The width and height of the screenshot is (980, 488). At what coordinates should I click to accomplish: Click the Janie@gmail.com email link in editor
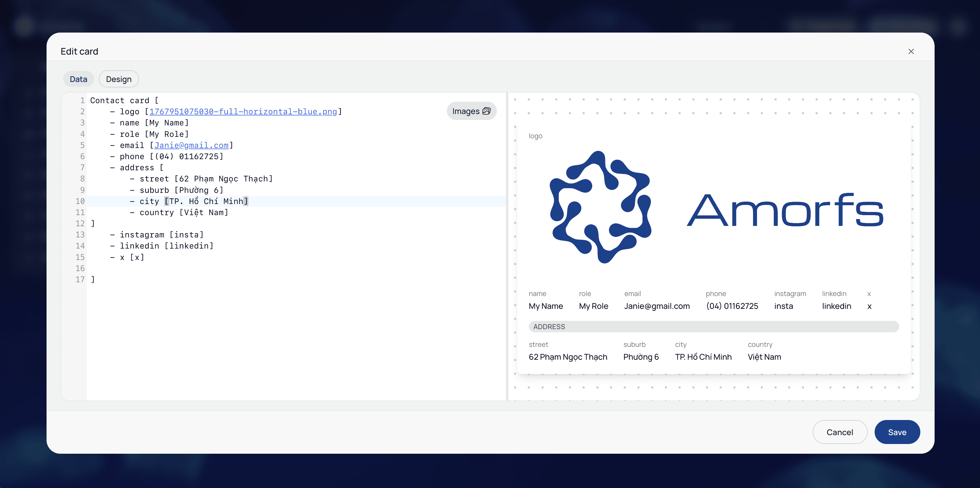pyautogui.click(x=191, y=145)
